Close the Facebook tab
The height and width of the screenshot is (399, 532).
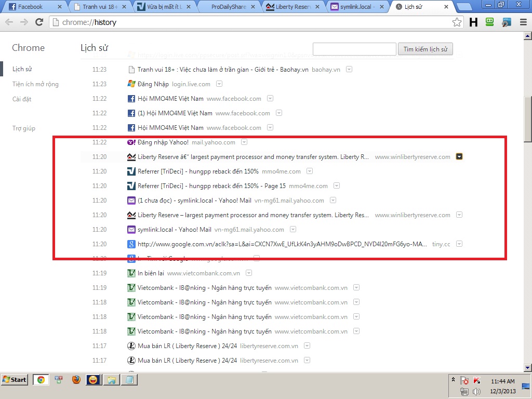point(60,7)
